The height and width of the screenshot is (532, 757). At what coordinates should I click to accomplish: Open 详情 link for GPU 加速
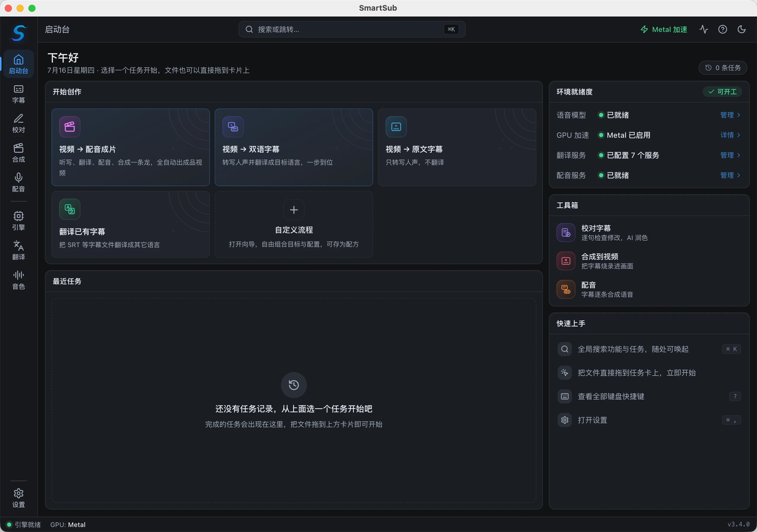click(x=727, y=135)
